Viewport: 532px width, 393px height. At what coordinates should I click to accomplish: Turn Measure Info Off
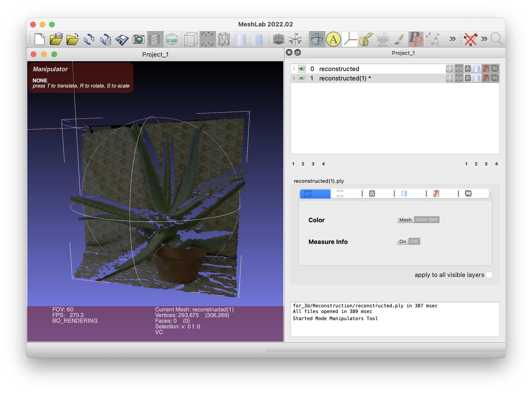tap(414, 242)
